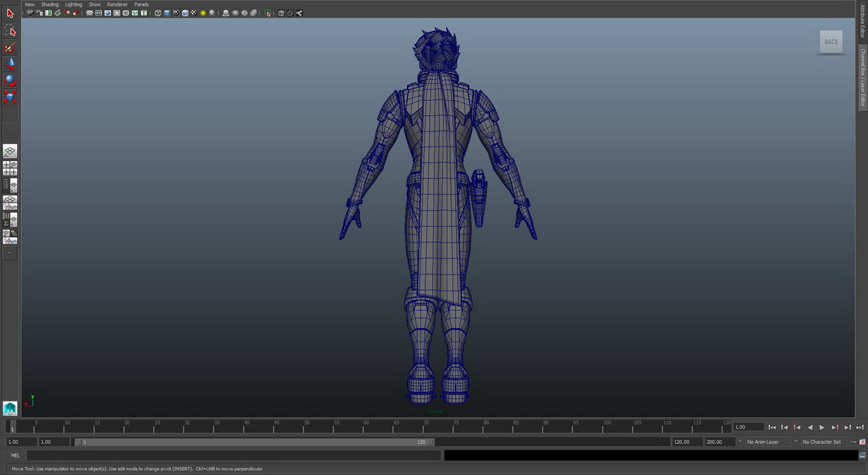Toggle Use All Lights in the viewport

203,13
